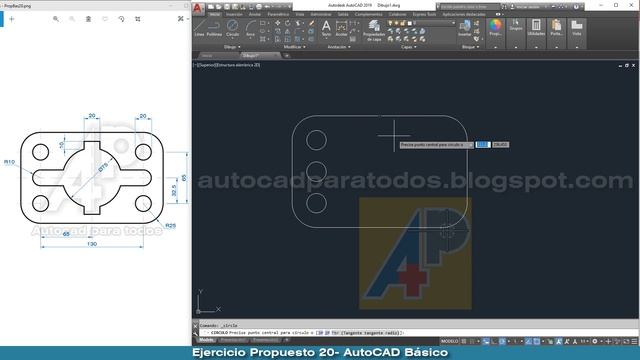The width and height of the screenshot is (640, 360).
Task: Click the Y coordinate dynamic input field
Action: pyautogui.click(x=500, y=144)
